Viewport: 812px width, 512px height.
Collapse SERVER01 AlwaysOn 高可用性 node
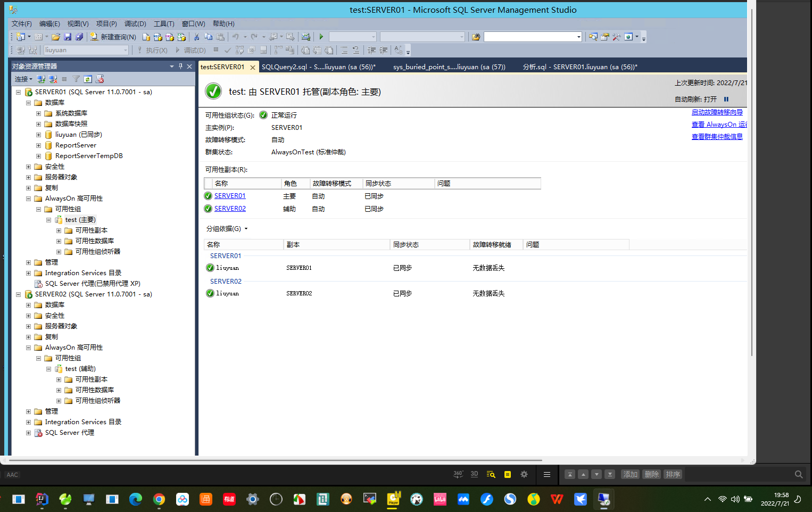[28, 199]
